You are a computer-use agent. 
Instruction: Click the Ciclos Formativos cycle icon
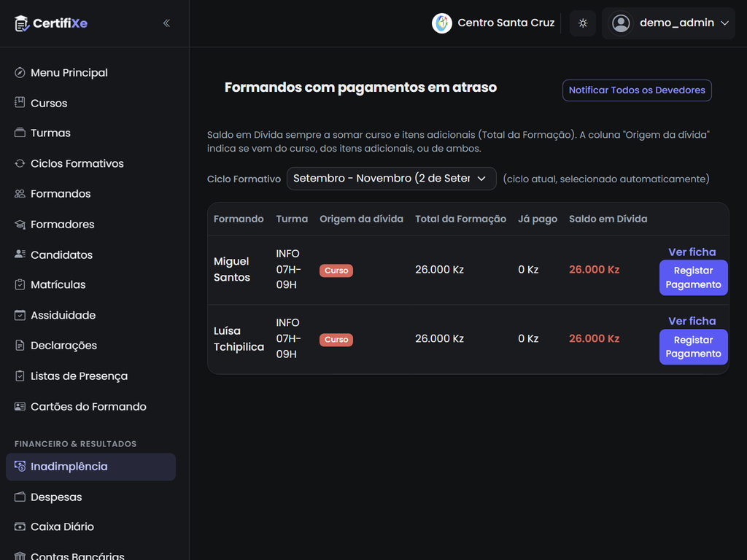20,163
